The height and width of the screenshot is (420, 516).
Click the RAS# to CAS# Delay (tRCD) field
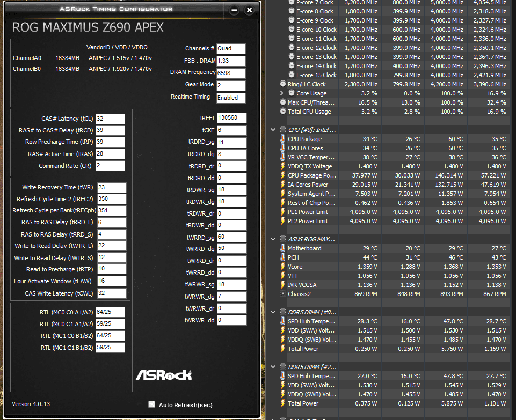pos(110,130)
